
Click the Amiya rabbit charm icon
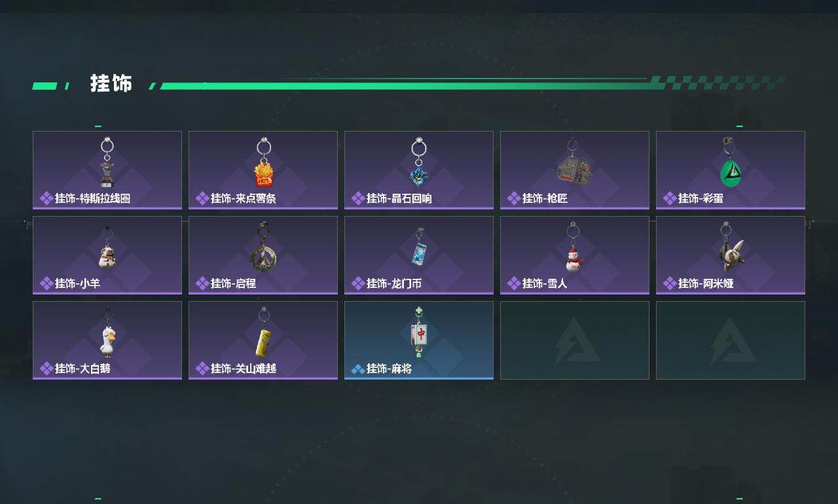click(729, 247)
